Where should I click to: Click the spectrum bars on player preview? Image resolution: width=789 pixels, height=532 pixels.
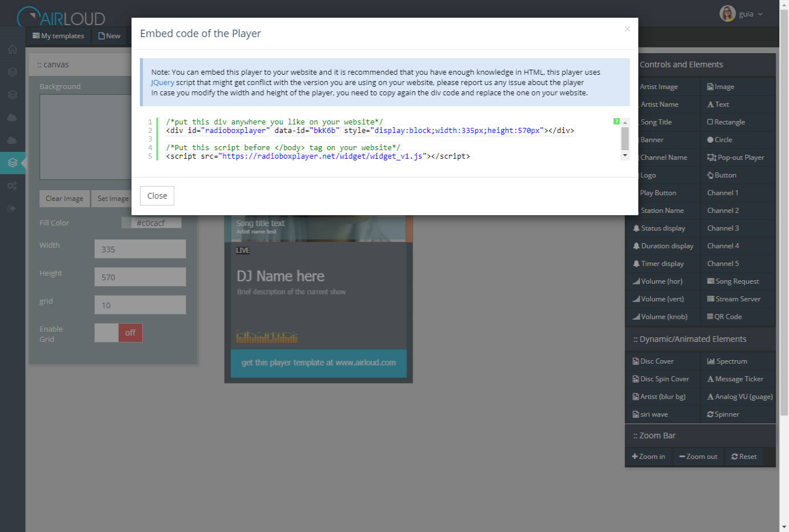[267, 337]
